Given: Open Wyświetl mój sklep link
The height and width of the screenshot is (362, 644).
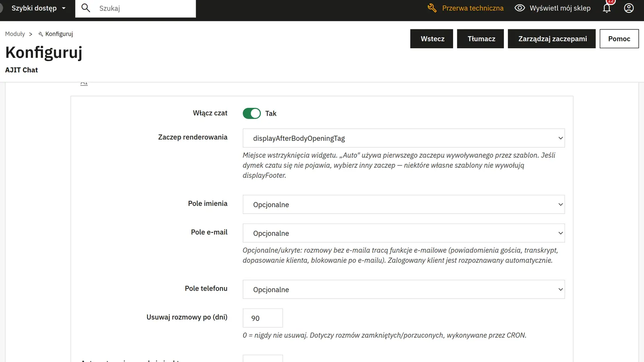Looking at the screenshot, I should pyautogui.click(x=560, y=8).
